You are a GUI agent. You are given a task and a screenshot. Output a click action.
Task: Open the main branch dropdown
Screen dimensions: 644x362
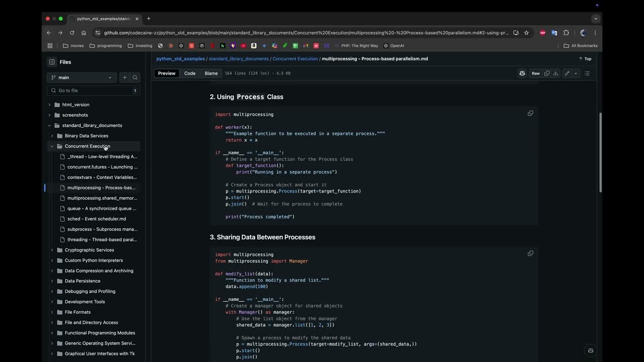[82, 77]
